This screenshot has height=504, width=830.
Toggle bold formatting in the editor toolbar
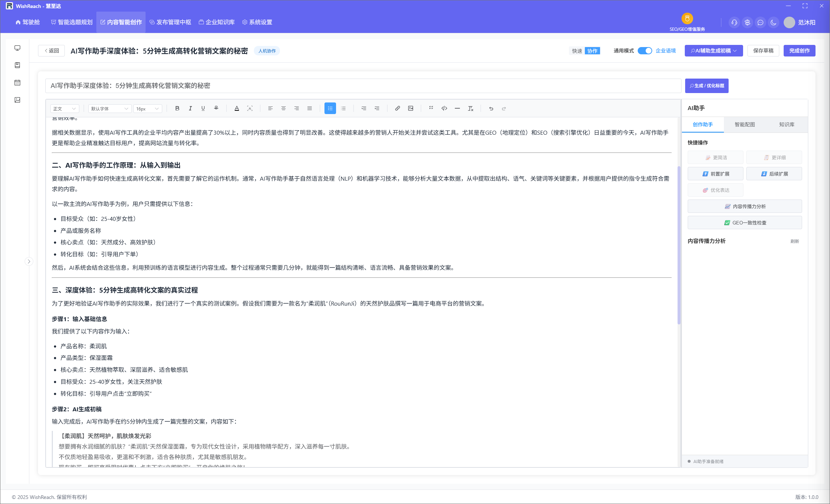(177, 108)
